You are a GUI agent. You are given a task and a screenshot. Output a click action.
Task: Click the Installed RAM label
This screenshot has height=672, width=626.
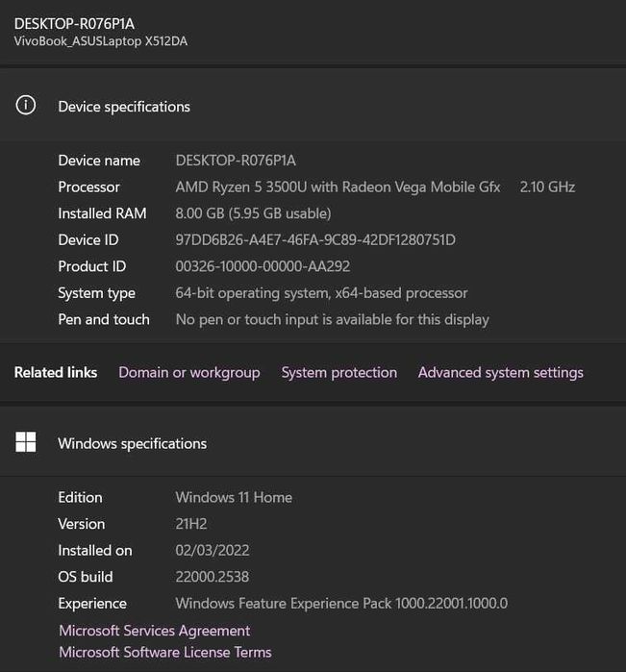click(102, 213)
